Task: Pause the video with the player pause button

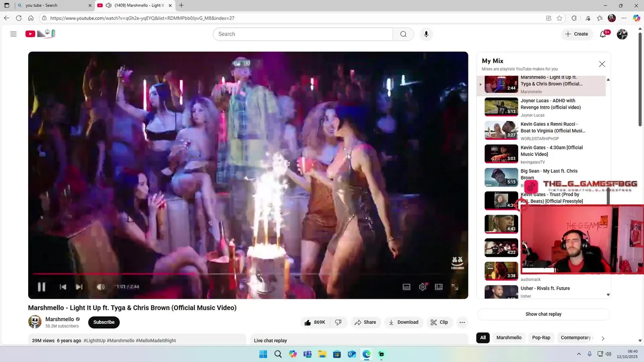Action: (42, 287)
